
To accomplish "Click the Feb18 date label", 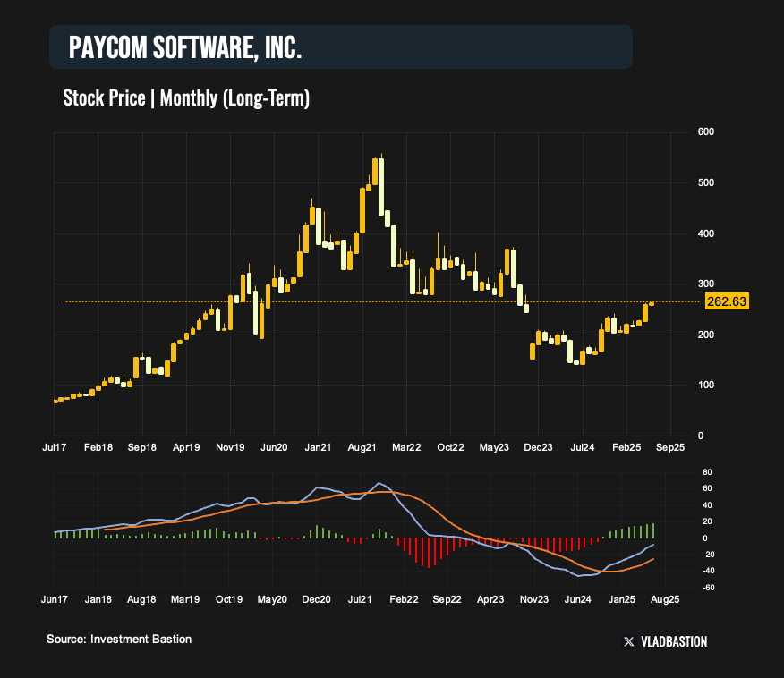I will (x=98, y=447).
